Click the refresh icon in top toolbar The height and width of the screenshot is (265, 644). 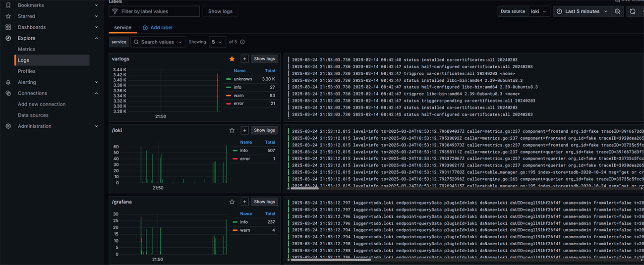coord(632,11)
